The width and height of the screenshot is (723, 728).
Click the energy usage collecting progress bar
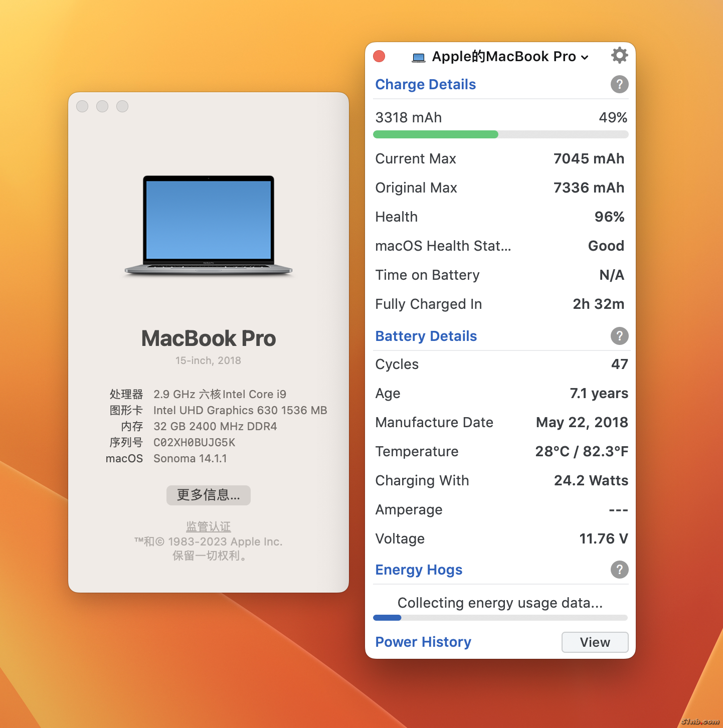(500, 618)
